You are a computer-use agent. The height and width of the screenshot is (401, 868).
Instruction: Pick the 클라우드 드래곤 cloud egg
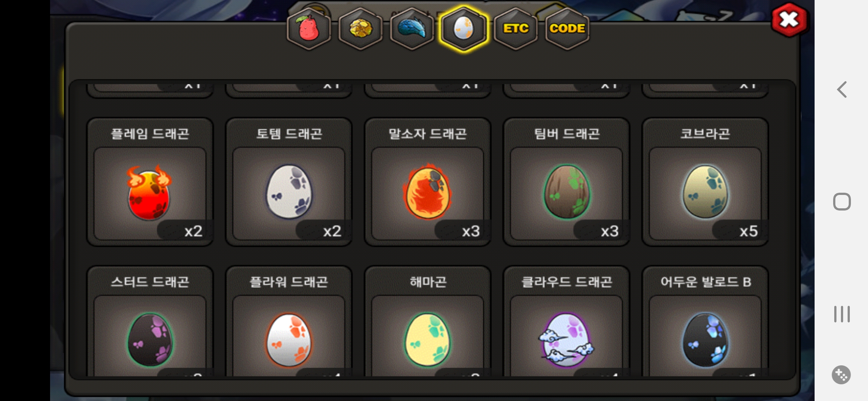(566, 322)
